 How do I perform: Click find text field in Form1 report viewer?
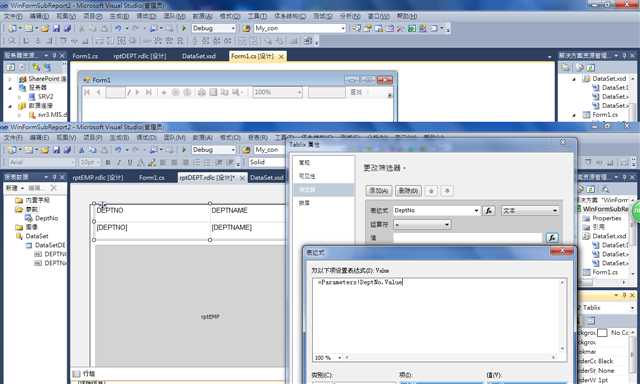point(327,93)
